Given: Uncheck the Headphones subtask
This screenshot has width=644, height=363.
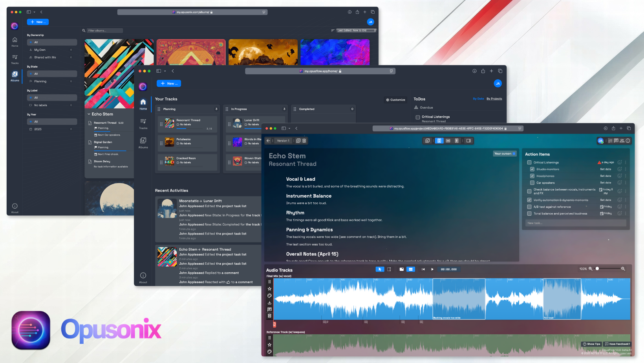Looking at the screenshot, I should point(532,176).
